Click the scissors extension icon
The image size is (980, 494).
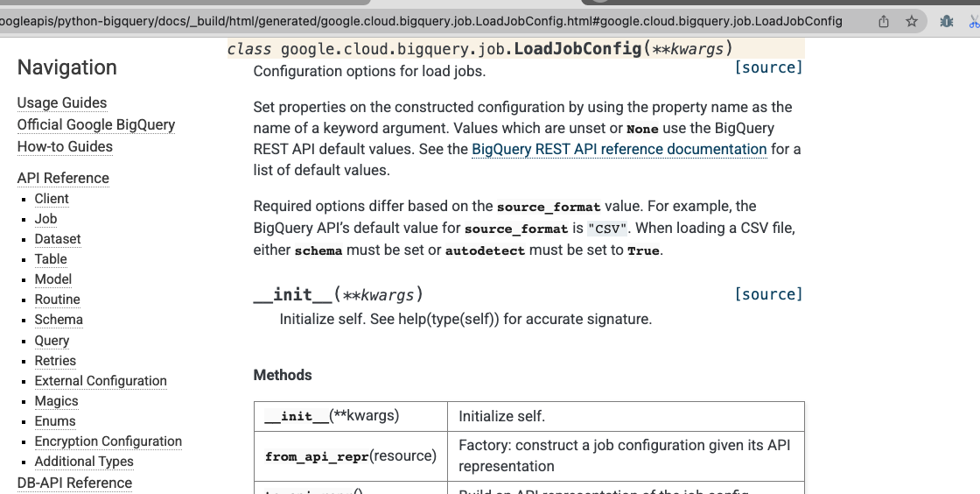point(975,22)
